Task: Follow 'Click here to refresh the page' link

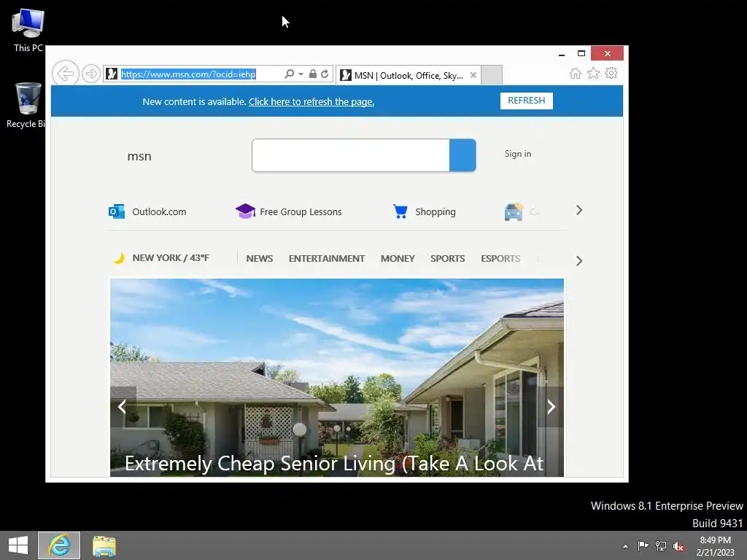Action: tap(311, 101)
